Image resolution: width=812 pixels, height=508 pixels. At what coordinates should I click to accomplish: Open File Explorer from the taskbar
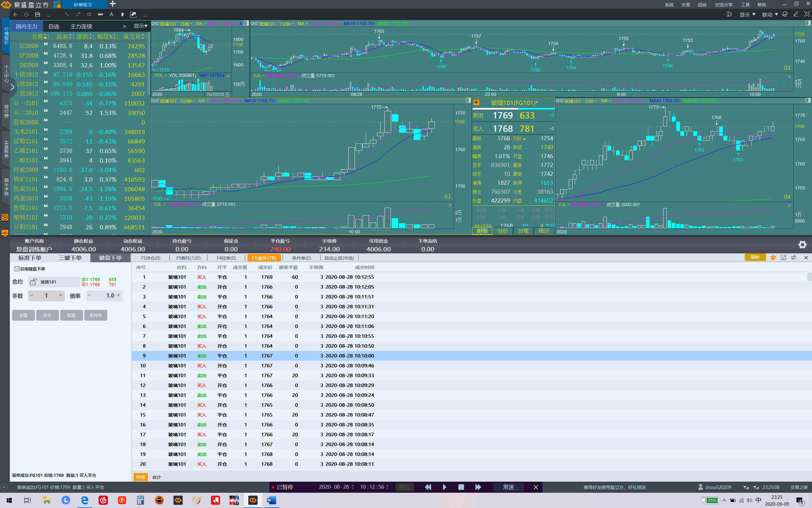[x=47, y=500]
